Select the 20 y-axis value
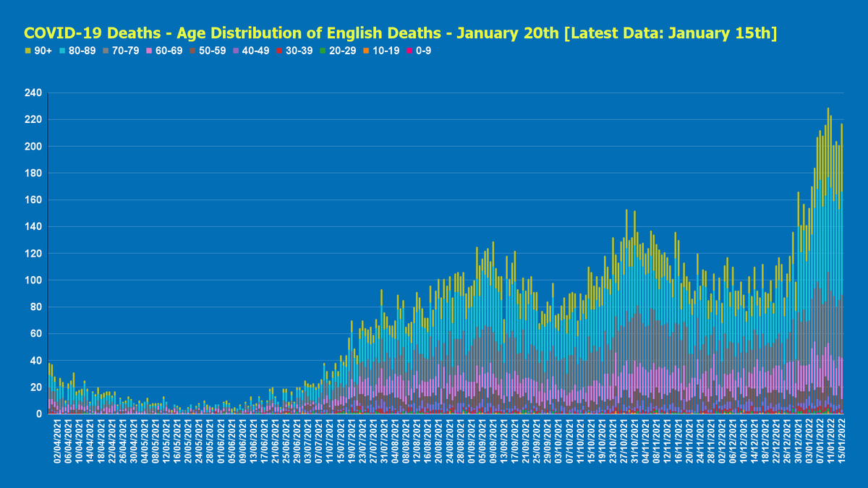The height and width of the screenshot is (488, 868). tap(37, 388)
